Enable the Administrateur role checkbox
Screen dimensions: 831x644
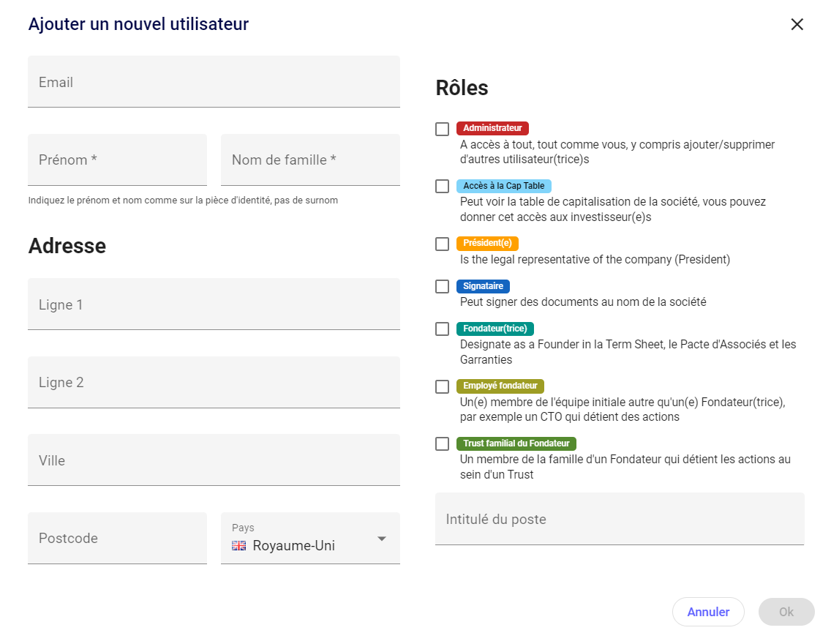coord(442,129)
